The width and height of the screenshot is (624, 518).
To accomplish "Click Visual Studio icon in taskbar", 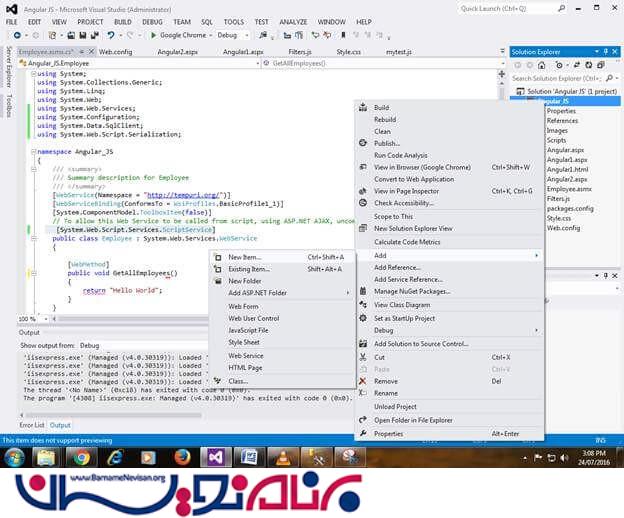I will (x=215, y=457).
